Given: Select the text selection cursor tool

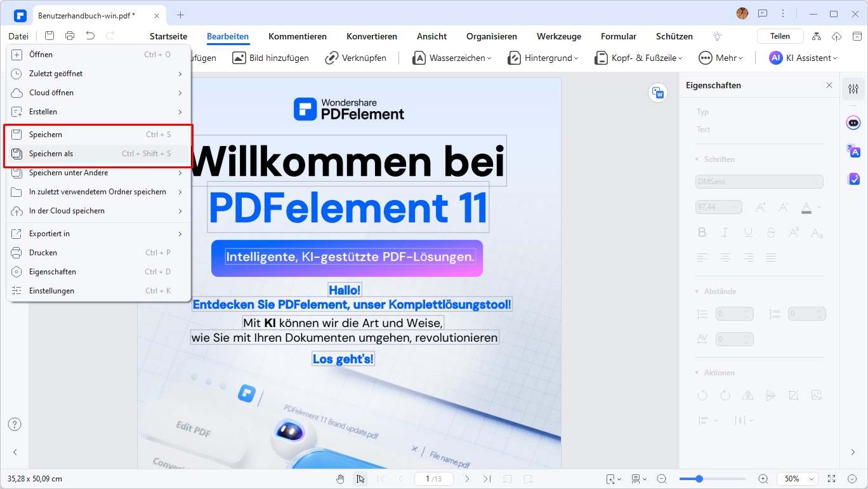Looking at the screenshot, I should [x=360, y=479].
